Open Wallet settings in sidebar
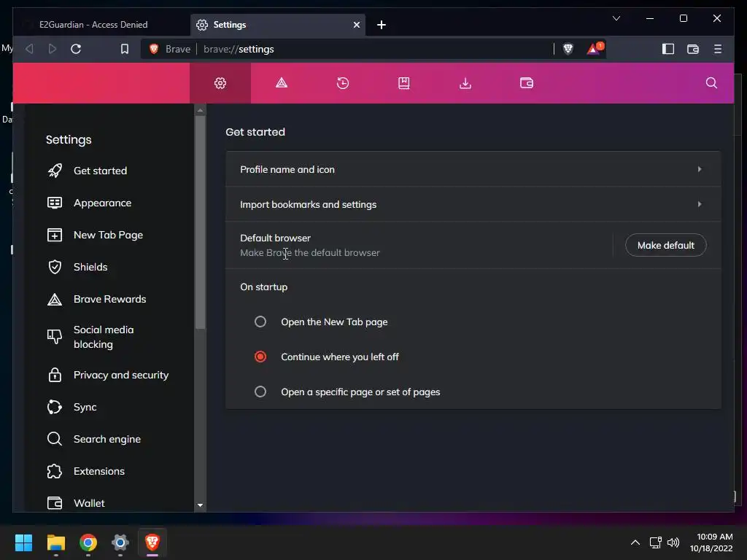 pos(89,503)
